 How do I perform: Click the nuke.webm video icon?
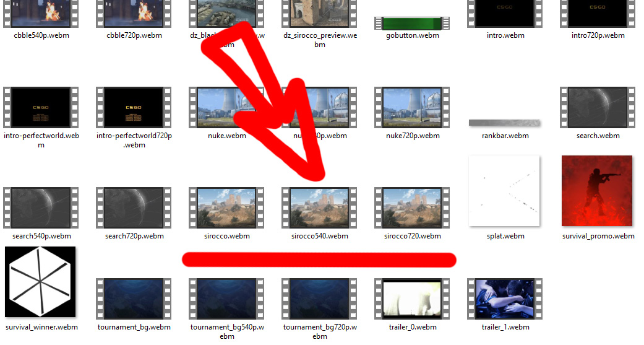226,107
